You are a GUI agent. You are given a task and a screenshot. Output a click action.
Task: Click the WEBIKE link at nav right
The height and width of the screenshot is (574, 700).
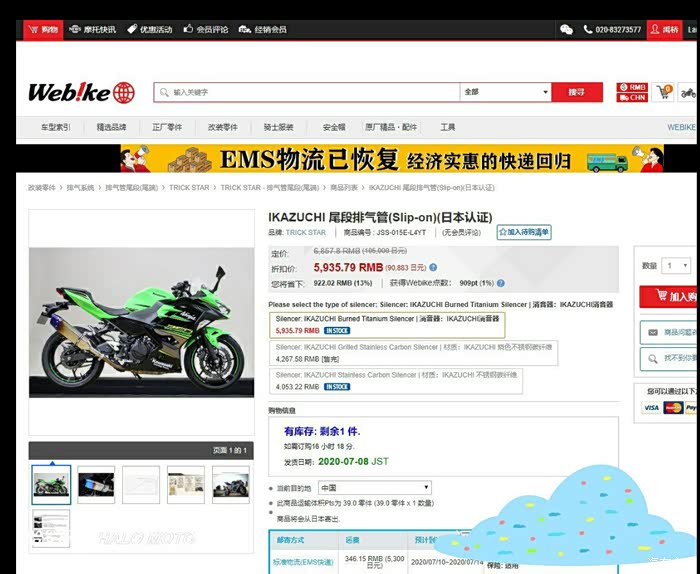pos(681,128)
